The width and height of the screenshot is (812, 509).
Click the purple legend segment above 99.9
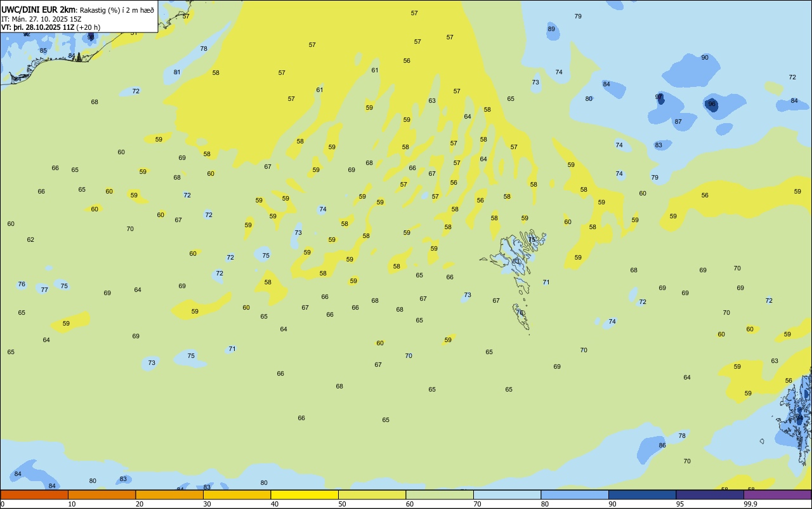[x=777, y=494]
